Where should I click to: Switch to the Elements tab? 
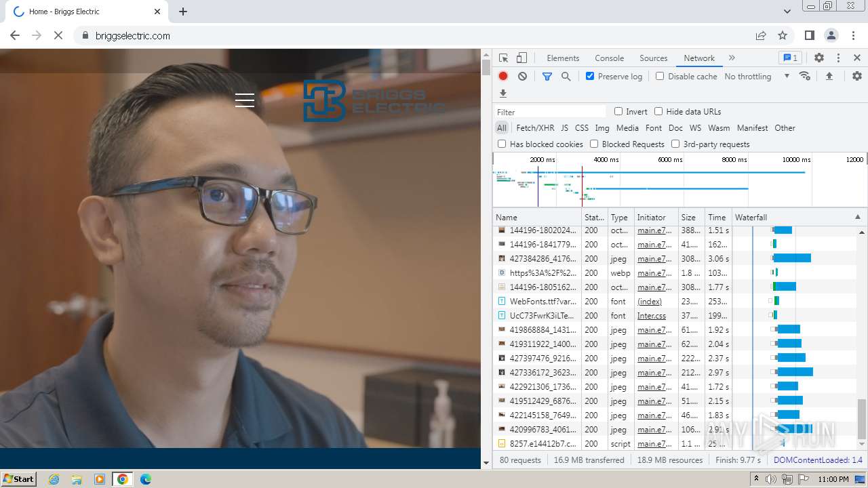click(x=563, y=58)
